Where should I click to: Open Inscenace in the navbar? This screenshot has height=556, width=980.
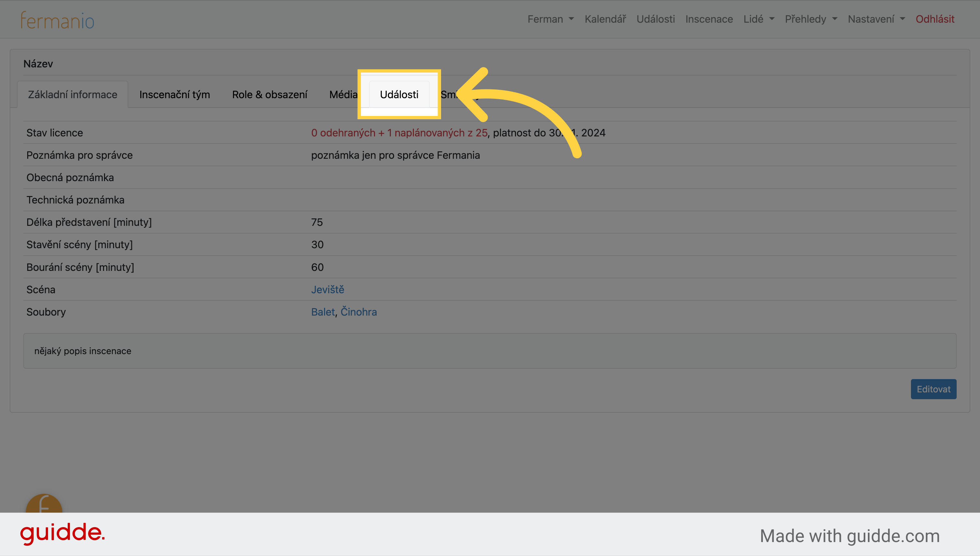click(709, 19)
